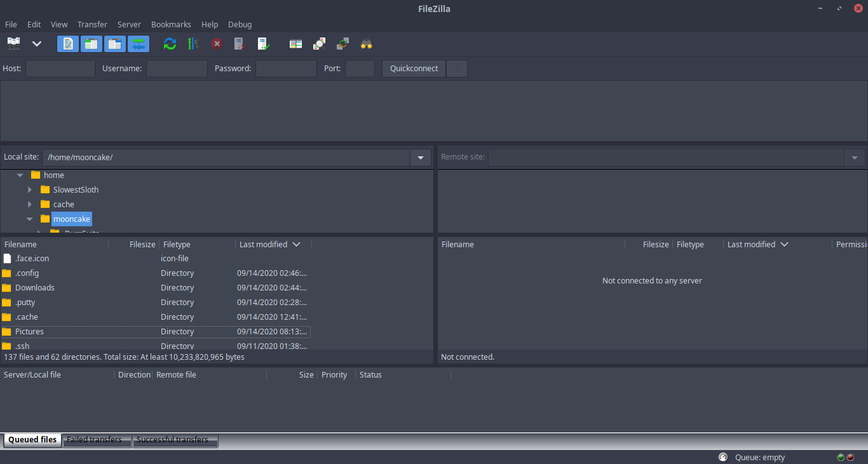This screenshot has width=868, height=464.
Task: Focus the Port input field
Action: tap(360, 69)
